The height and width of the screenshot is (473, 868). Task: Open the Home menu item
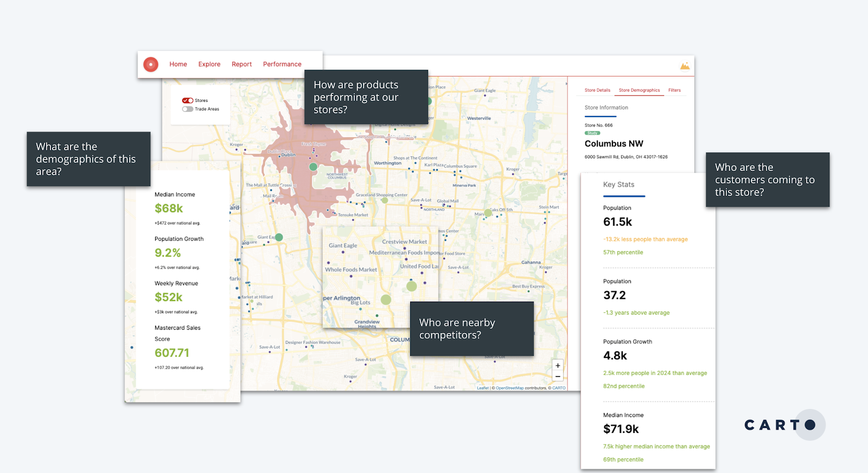tap(178, 65)
